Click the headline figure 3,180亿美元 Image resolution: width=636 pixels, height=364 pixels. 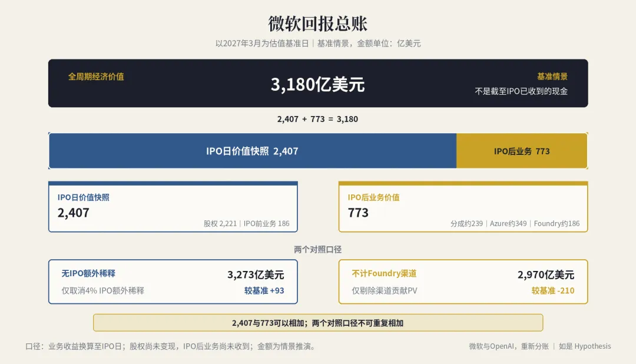click(317, 84)
